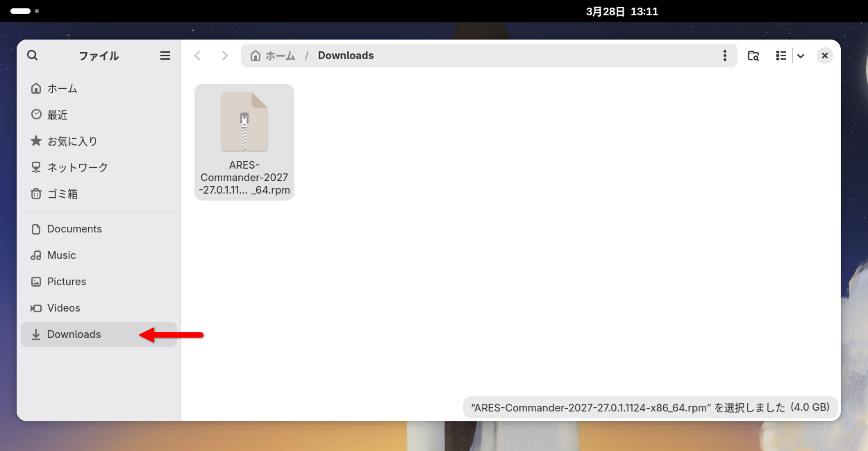Select Pictures in the sidebar
Viewport: 868px width, 451px height.
point(66,282)
